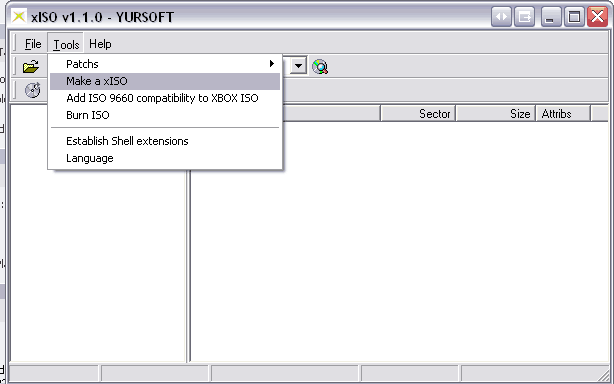Sort by the Attribs column header
This screenshot has width=614, height=384.
point(563,114)
